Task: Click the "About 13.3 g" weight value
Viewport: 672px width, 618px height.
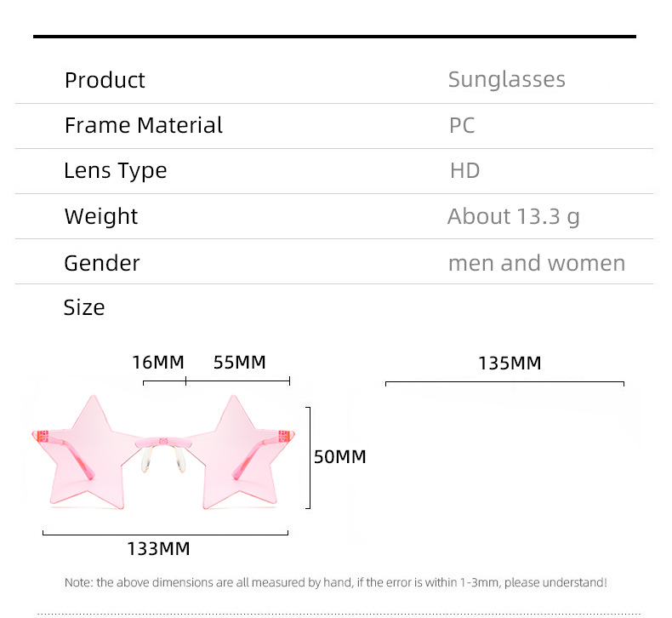Action: point(513,216)
